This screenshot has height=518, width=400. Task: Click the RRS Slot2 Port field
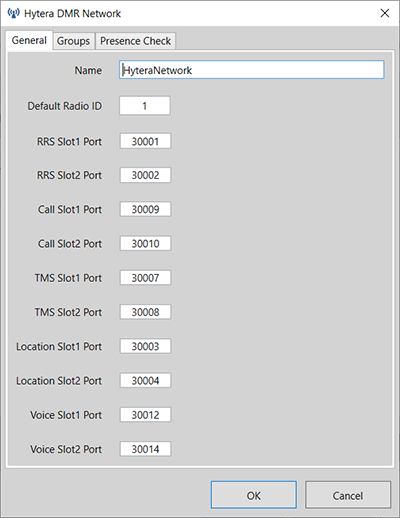(x=145, y=175)
